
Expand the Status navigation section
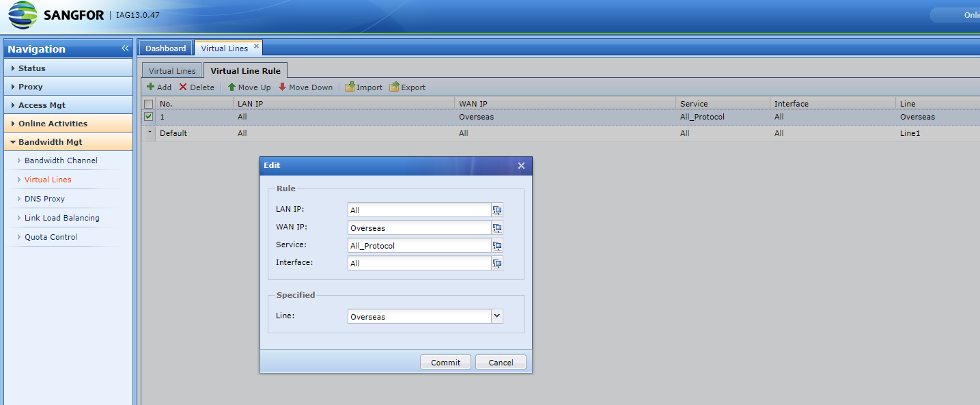[68, 68]
